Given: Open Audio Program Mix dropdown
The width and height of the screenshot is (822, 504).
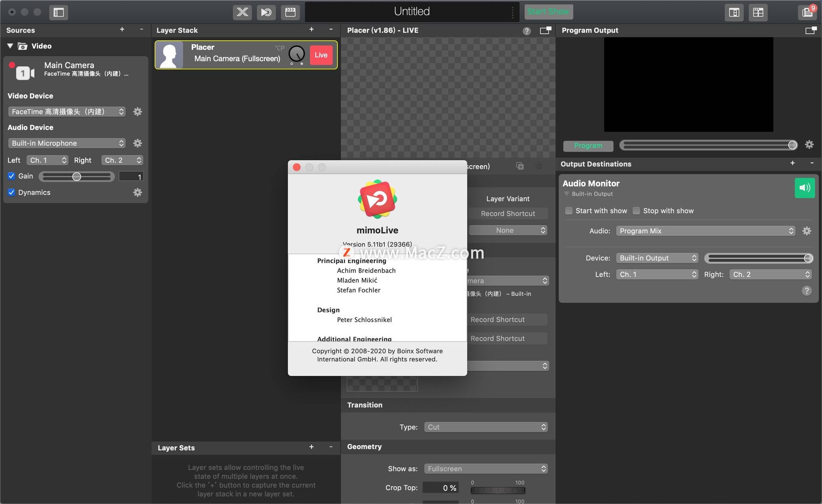Looking at the screenshot, I should click(706, 231).
